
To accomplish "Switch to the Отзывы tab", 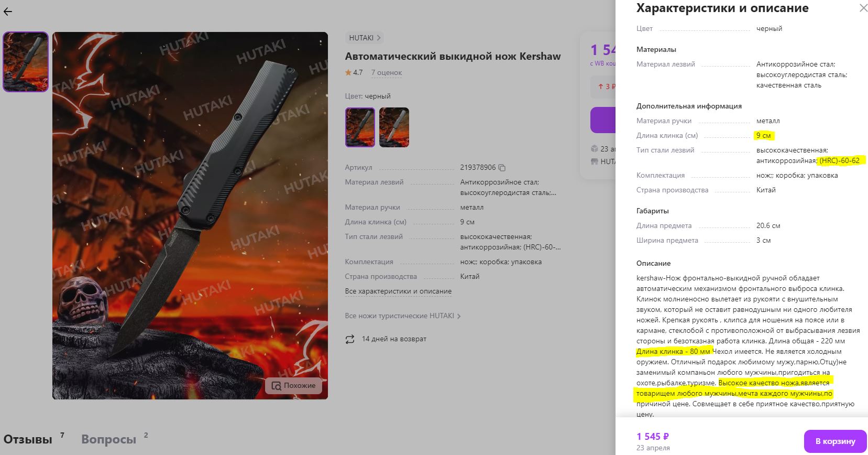I will pyautogui.click(x=28, y=439).
